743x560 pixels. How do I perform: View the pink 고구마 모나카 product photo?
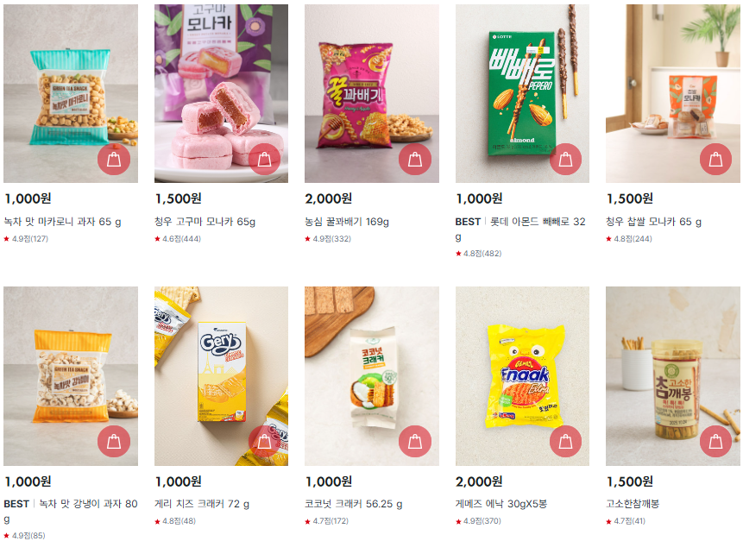pyautogui.click(x=221, y=93)
